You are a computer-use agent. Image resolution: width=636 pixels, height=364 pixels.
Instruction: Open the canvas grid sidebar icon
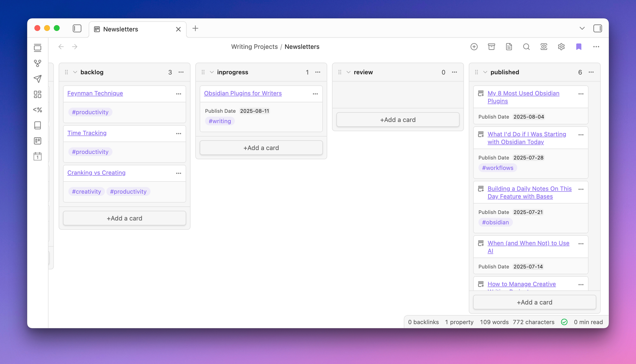(x=38, y=94)
